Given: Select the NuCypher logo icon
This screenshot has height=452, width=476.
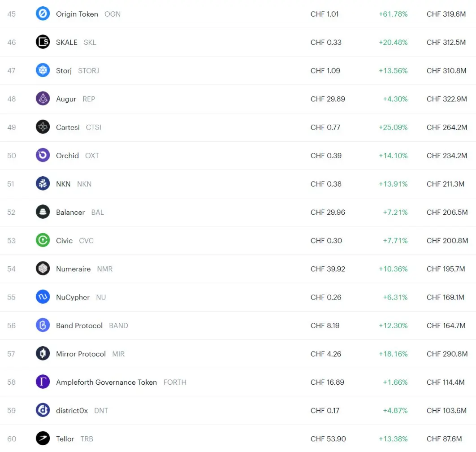Looking at the screenshot, I should point(43,297).
